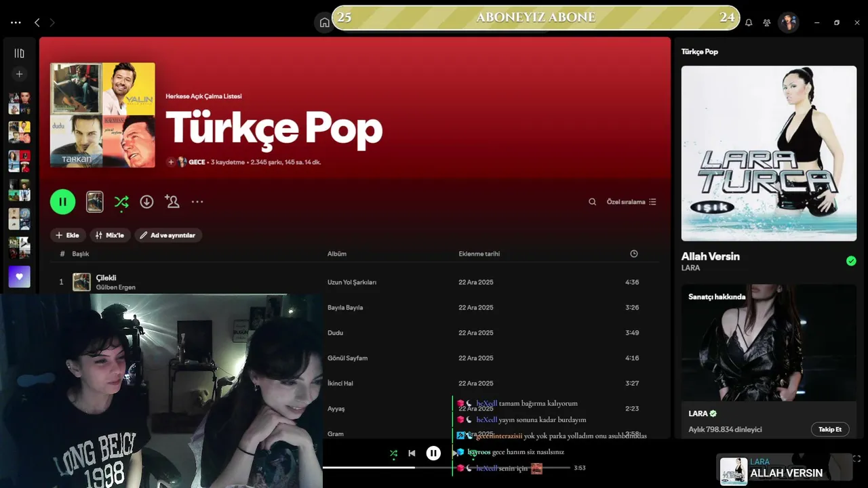Open album Gram
This screenshot has width=868, height=488.
336,434
